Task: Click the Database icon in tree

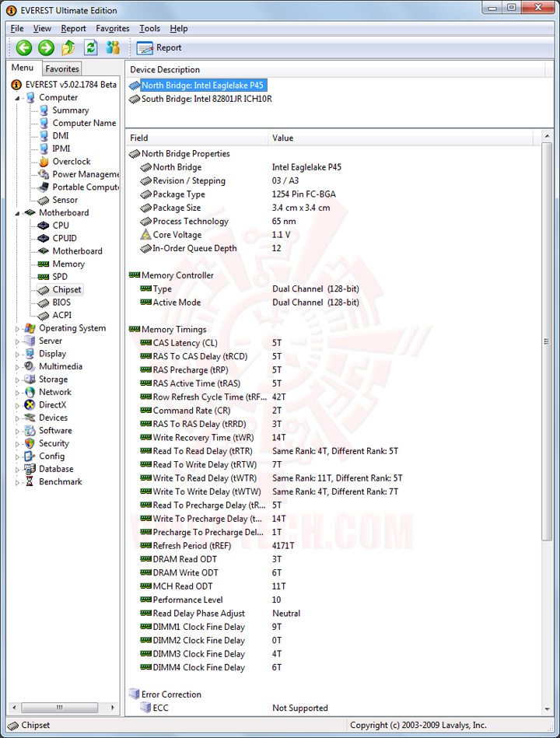Action: [x=30, y=469]
